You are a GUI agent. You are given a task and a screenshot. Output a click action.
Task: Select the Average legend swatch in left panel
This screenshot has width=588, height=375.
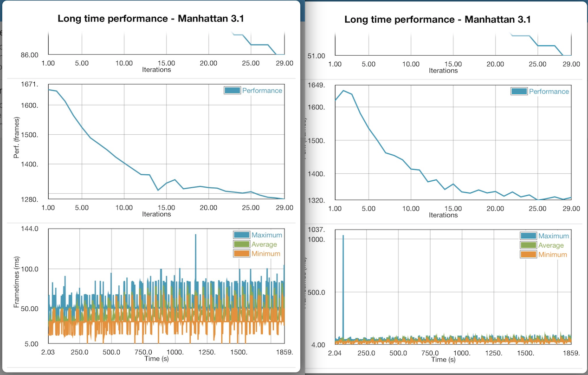coord(241,244)
